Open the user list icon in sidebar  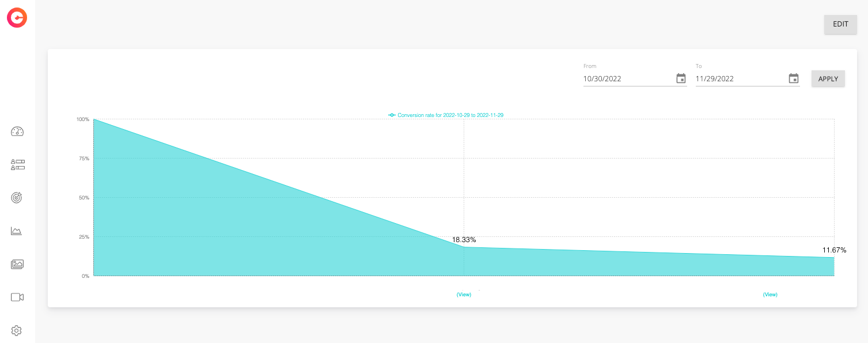(17, 165)
